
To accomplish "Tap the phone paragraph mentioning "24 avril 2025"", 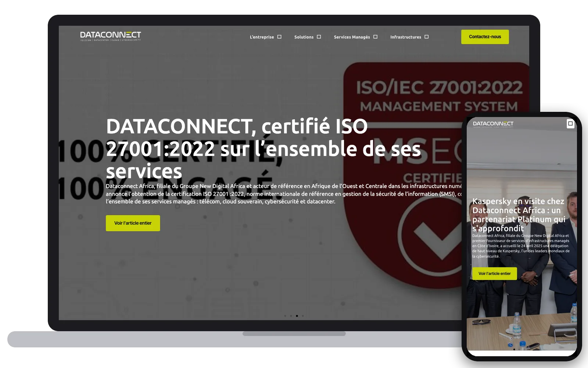I will [521, 246].
